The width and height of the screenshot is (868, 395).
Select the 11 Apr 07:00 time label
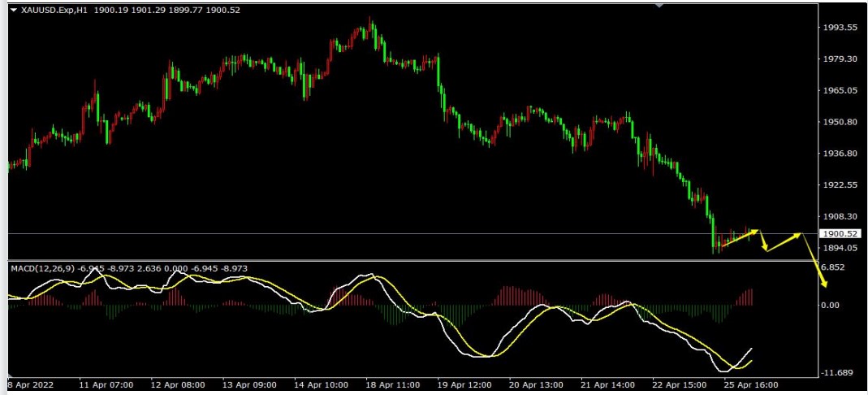point(106,384)
